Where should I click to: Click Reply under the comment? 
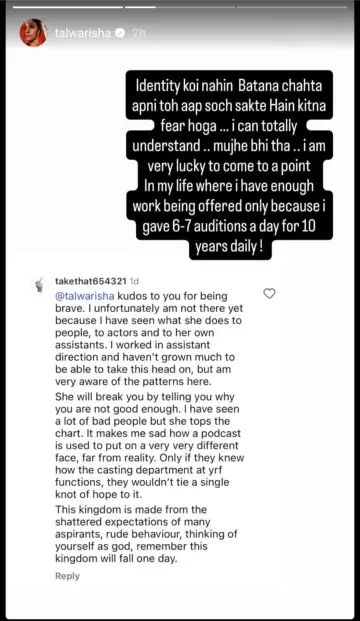pos(67,576)
